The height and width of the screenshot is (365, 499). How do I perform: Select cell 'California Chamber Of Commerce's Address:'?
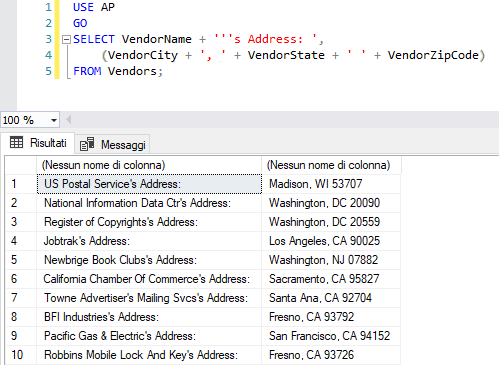point(149,279)
